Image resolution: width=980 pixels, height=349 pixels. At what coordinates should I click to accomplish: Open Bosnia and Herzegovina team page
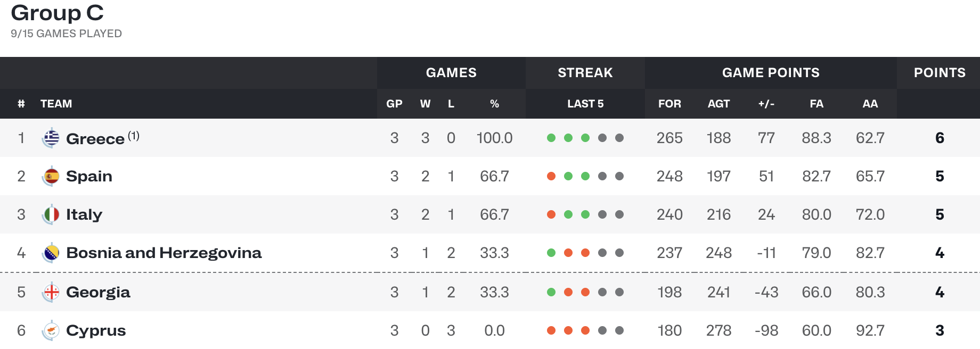pos(164,253)
